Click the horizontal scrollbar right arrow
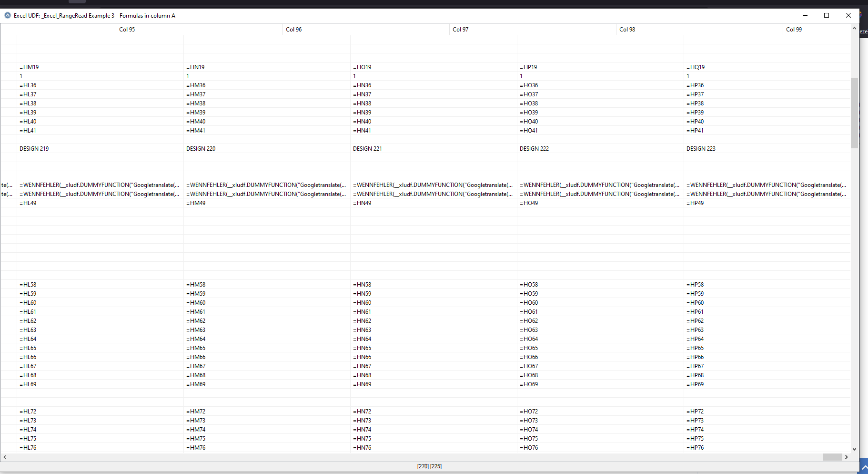 click(847, 457)
